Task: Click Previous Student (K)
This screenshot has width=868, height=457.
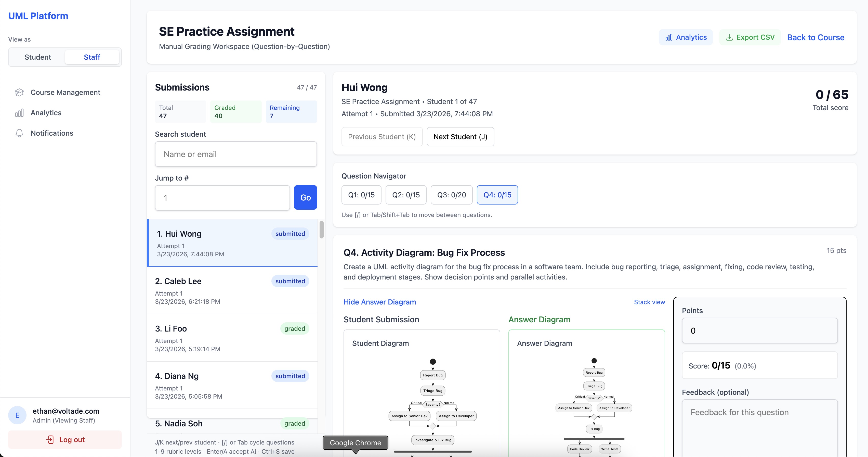Action: point(382,137)
